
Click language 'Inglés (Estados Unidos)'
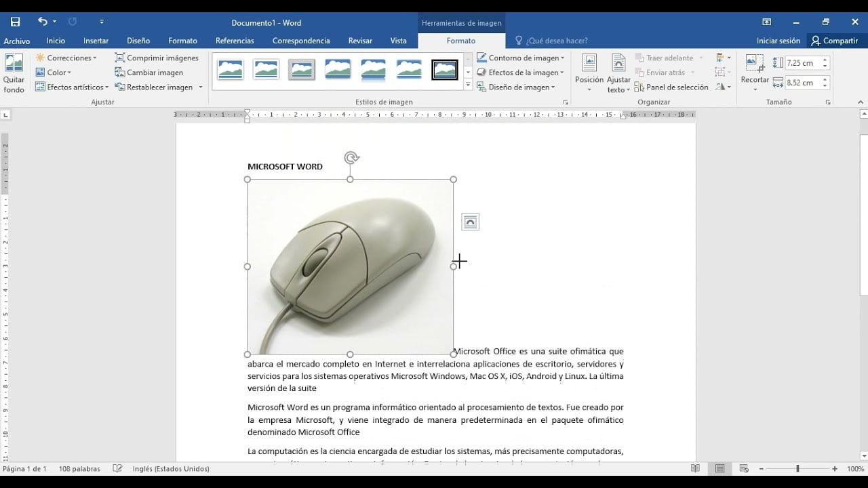click(171, 468)
